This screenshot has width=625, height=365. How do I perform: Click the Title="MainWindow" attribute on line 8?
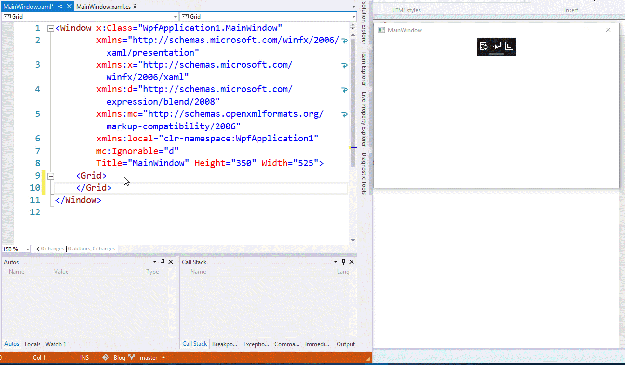point(143,163)
